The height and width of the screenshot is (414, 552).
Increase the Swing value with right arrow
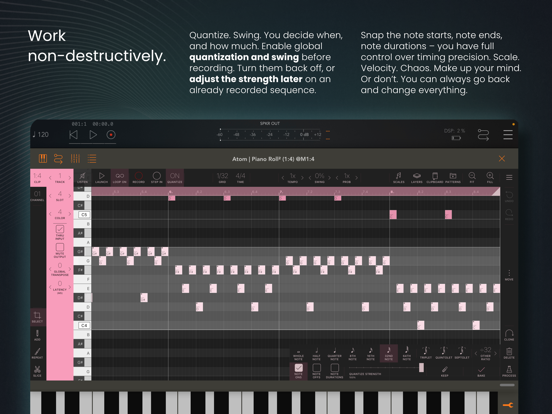[x=330, y=178]
